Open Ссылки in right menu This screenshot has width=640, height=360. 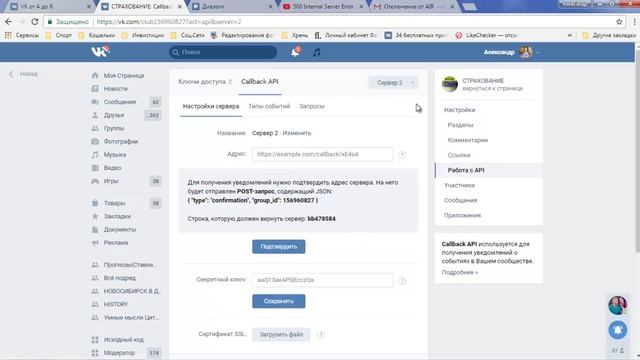459,155
